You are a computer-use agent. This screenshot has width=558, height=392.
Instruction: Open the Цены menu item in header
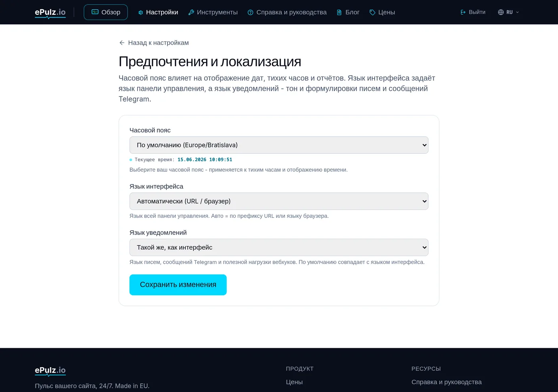[382, 12]
